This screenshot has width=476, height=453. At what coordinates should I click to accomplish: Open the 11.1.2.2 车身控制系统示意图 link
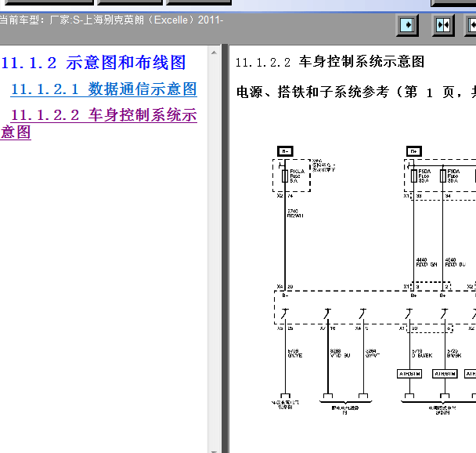[99, 124]
